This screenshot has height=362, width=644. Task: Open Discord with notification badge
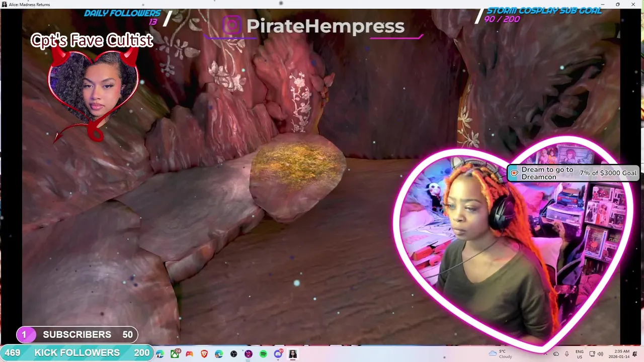pos(278,354)
